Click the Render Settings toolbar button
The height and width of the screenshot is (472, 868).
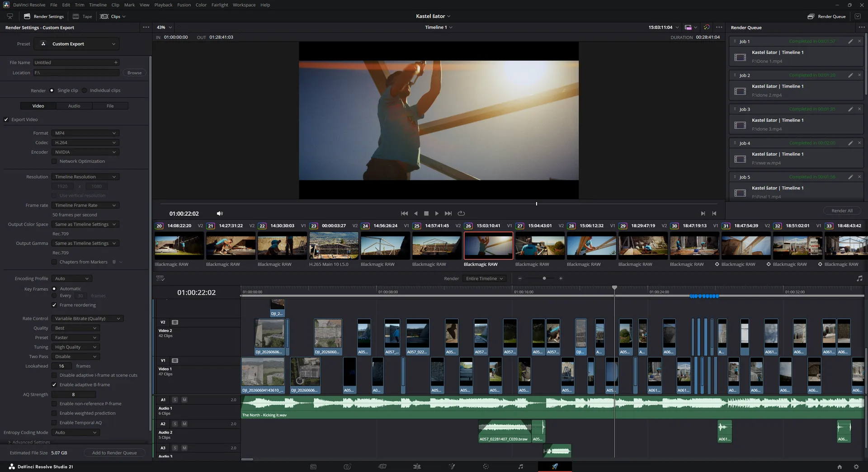coord(44,16)
